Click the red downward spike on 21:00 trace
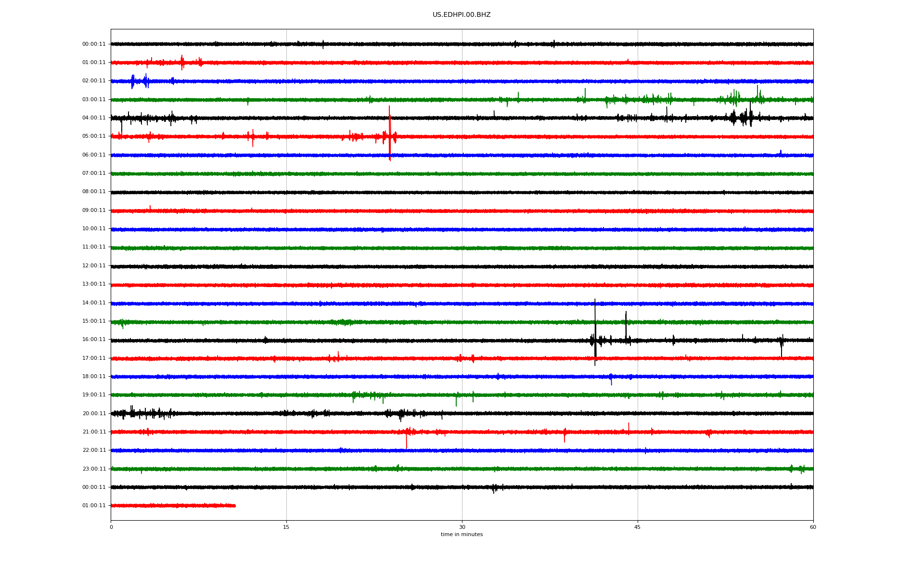 (406, 441)
